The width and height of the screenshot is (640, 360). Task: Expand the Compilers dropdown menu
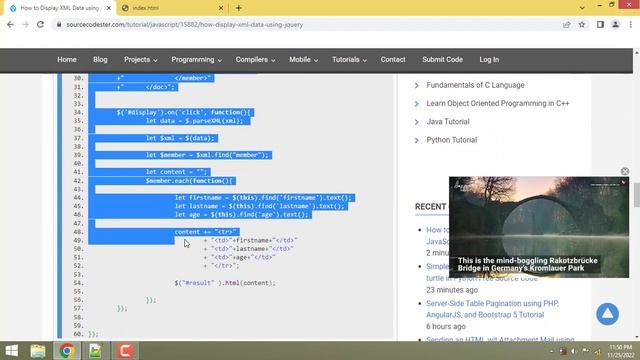255,60
